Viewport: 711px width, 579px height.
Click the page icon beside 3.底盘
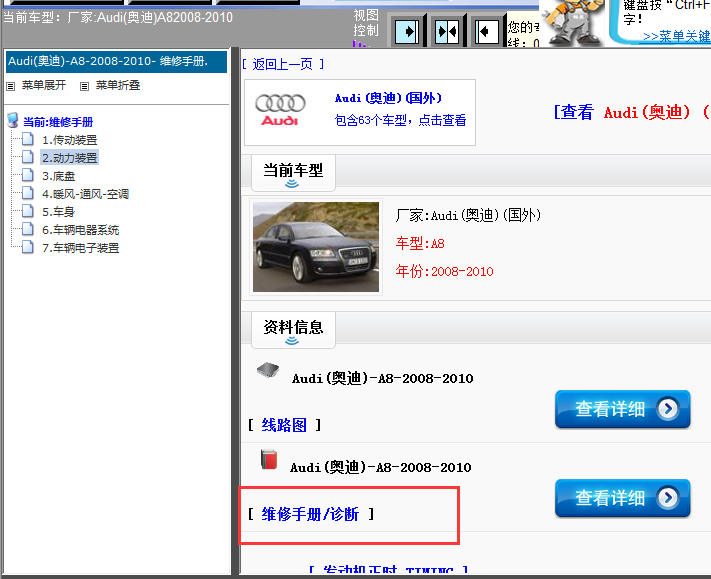(28, 175)
